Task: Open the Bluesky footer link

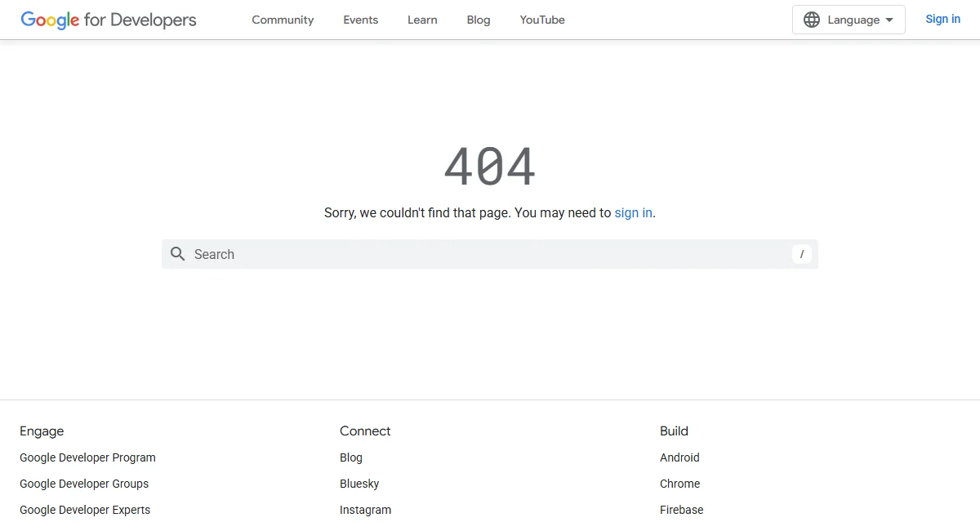Action: point(359,484)
